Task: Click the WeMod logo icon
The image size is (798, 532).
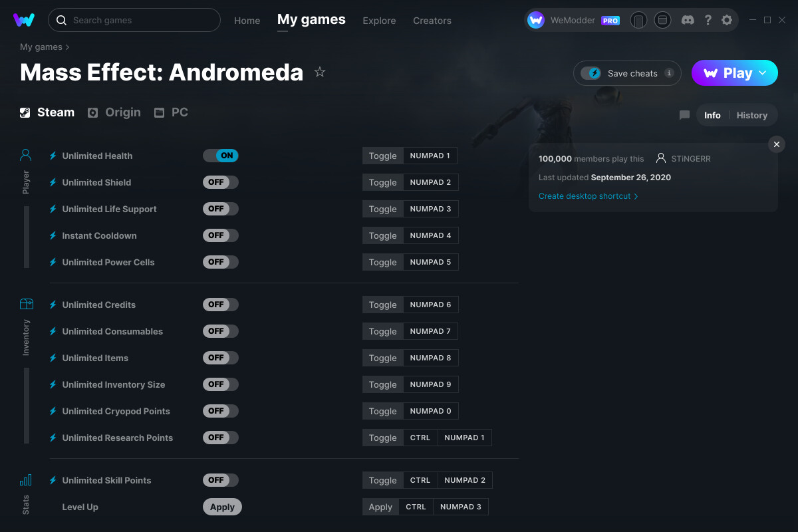Action: [x=24, y=20]
